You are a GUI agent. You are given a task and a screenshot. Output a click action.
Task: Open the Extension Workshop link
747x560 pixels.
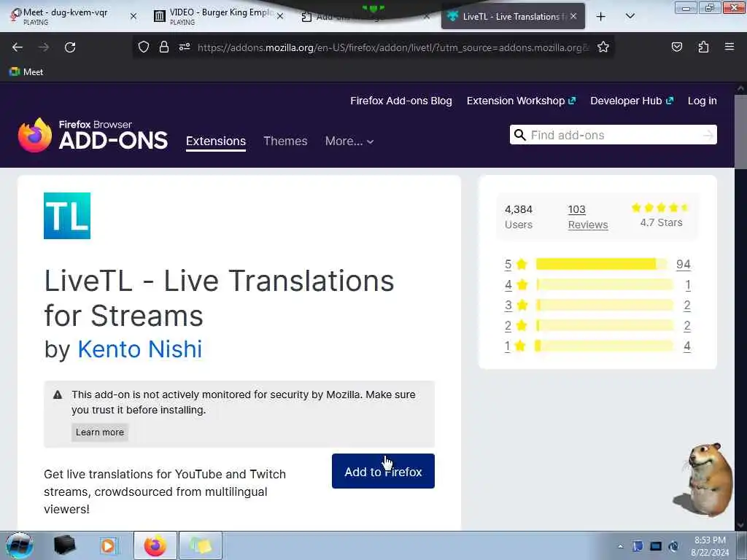[521, 101]
